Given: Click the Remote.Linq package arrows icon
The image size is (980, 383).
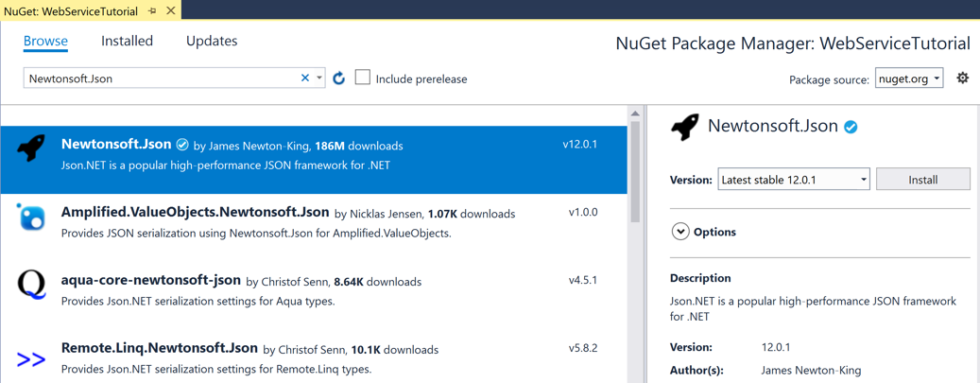Looking at the screenshot, I should pyautogui.click(x=31, y=358).
